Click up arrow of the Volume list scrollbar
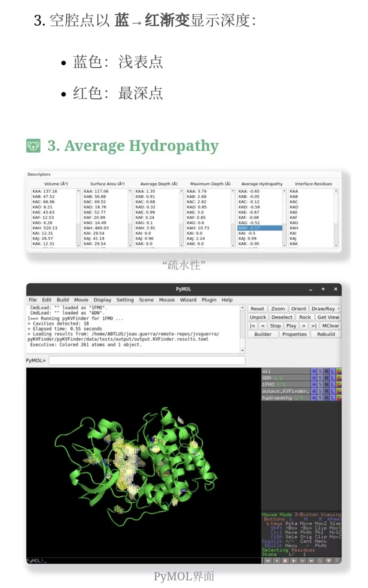368x588 pixels. (78, 191)
